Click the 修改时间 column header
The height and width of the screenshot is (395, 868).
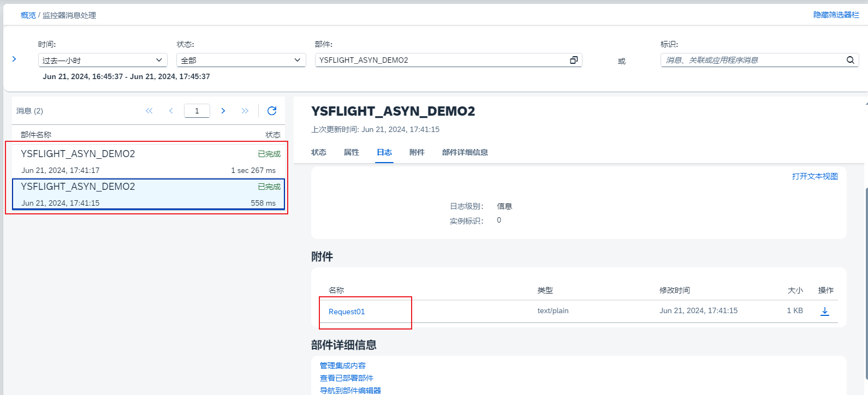[675, 290]
